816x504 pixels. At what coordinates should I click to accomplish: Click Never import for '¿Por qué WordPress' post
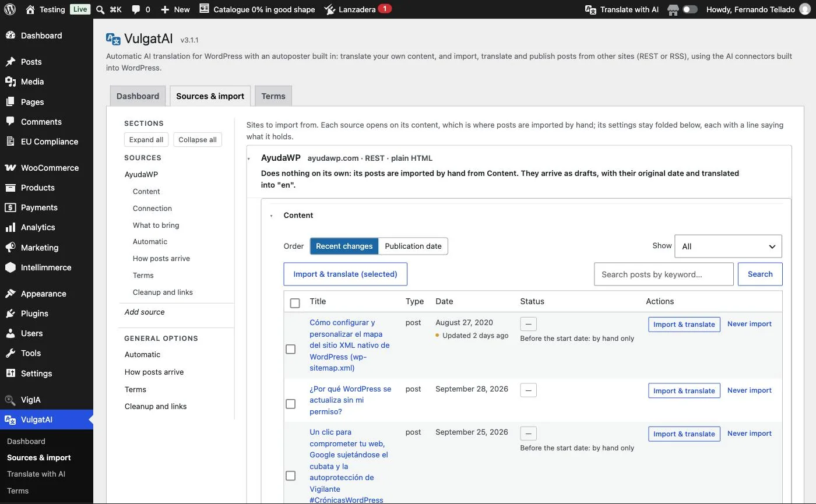pos(750,390)
